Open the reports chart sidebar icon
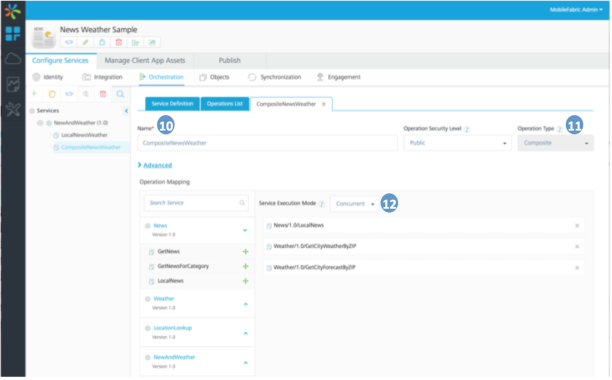The height and width of the screenshot is (380, 612). [13, 84]
